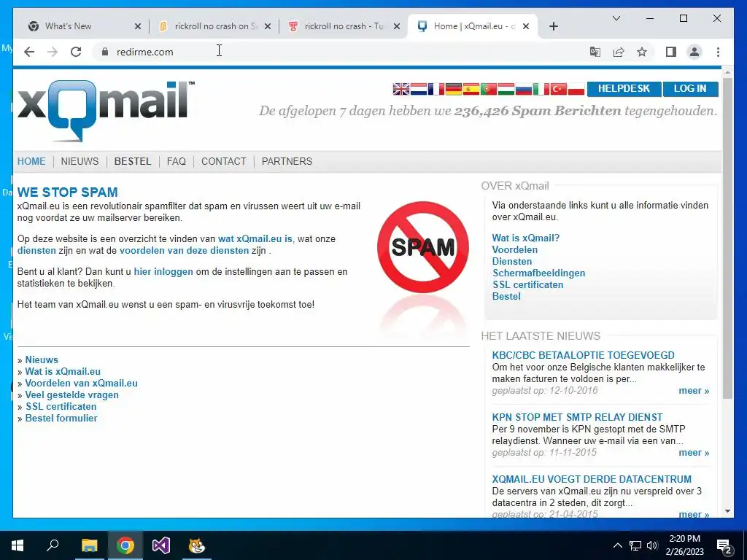Follow the 'hier inloggen' link

(x=163, y=272)
